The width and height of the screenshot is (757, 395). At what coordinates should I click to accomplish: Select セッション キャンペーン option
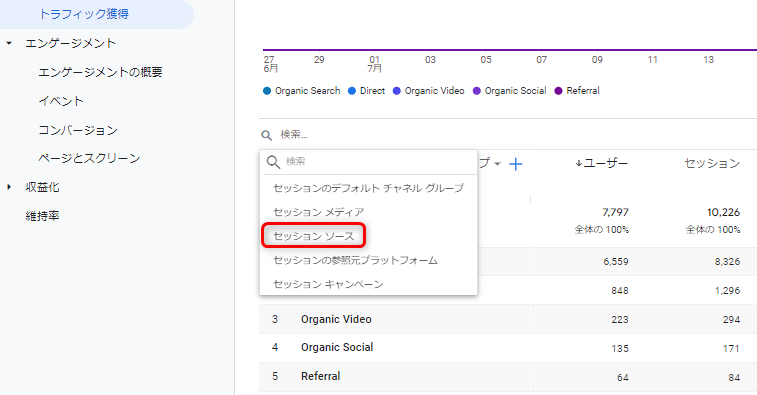pyautogui.click(x=368, y=284)
